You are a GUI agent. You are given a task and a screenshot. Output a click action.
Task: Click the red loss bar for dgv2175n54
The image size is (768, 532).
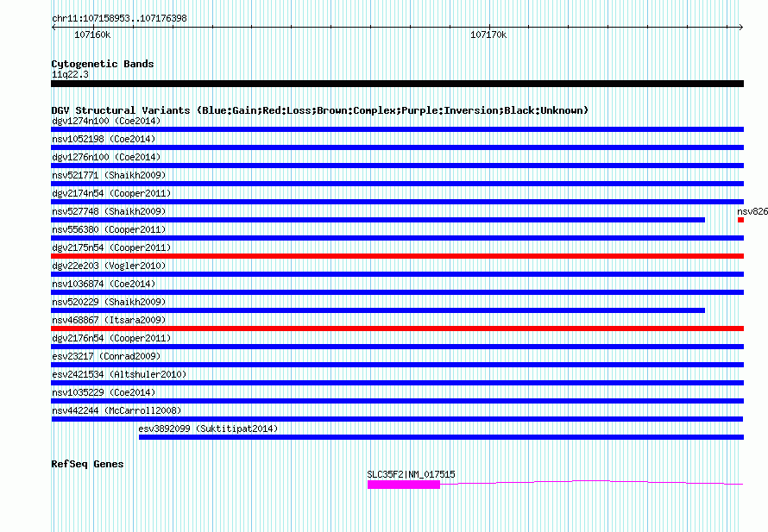397,256
